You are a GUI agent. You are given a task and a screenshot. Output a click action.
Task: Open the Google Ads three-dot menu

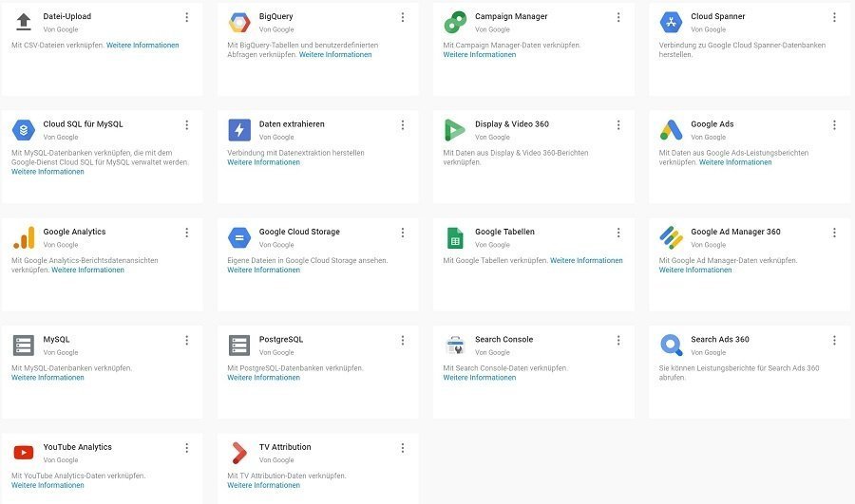click(x=834, y=125)
